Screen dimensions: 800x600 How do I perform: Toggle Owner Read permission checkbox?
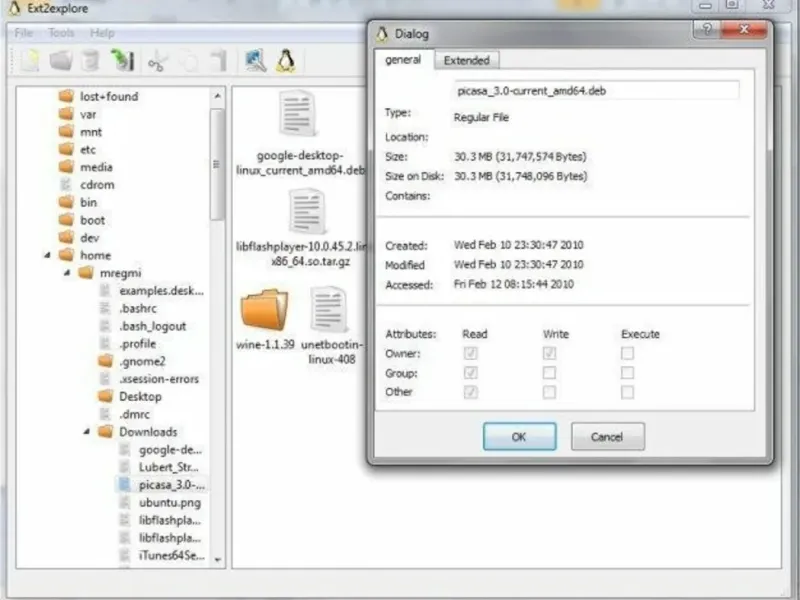tap(470, 353)
